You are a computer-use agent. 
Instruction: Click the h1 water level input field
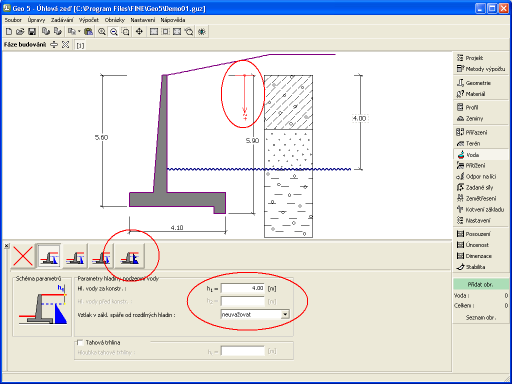(243, 288)
